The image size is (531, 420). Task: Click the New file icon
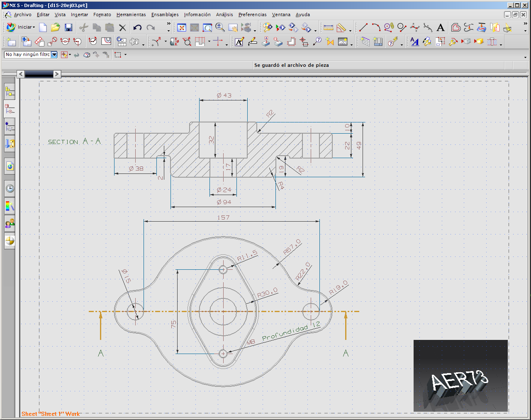(x=43, y=27)
